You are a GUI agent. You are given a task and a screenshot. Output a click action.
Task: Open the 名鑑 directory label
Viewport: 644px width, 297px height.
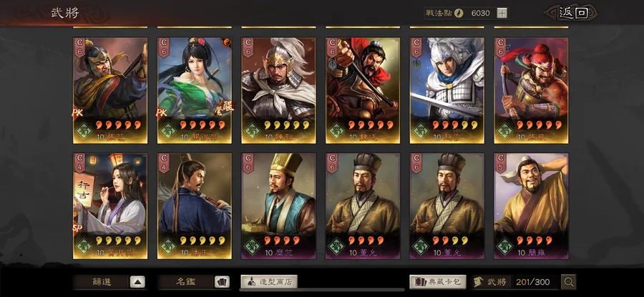tap(185, 282)
